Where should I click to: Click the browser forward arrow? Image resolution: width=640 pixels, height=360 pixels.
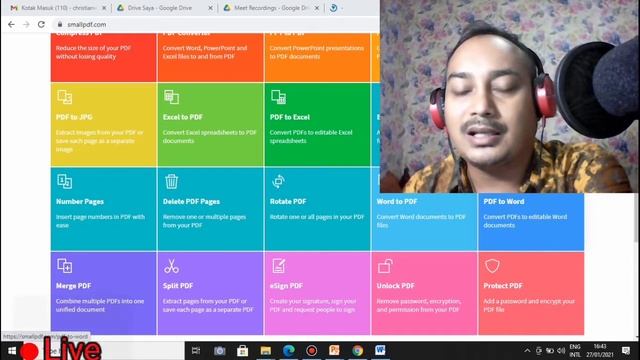pos(26,24)
